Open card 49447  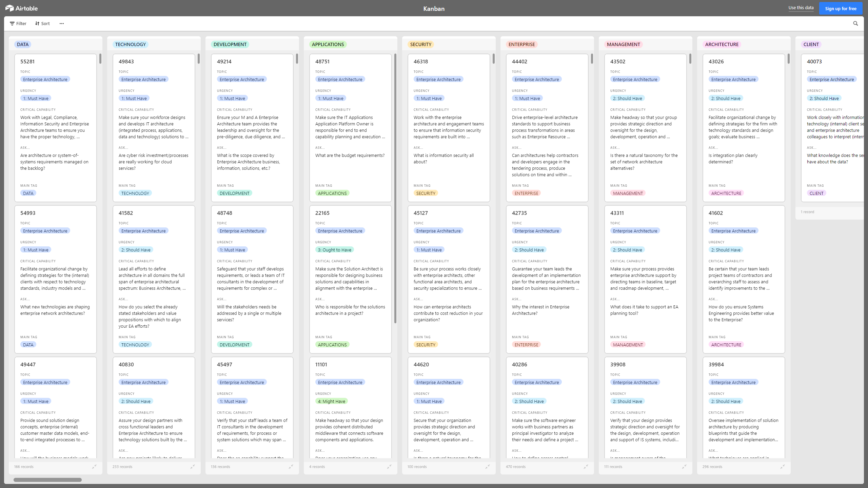point(56,407)
